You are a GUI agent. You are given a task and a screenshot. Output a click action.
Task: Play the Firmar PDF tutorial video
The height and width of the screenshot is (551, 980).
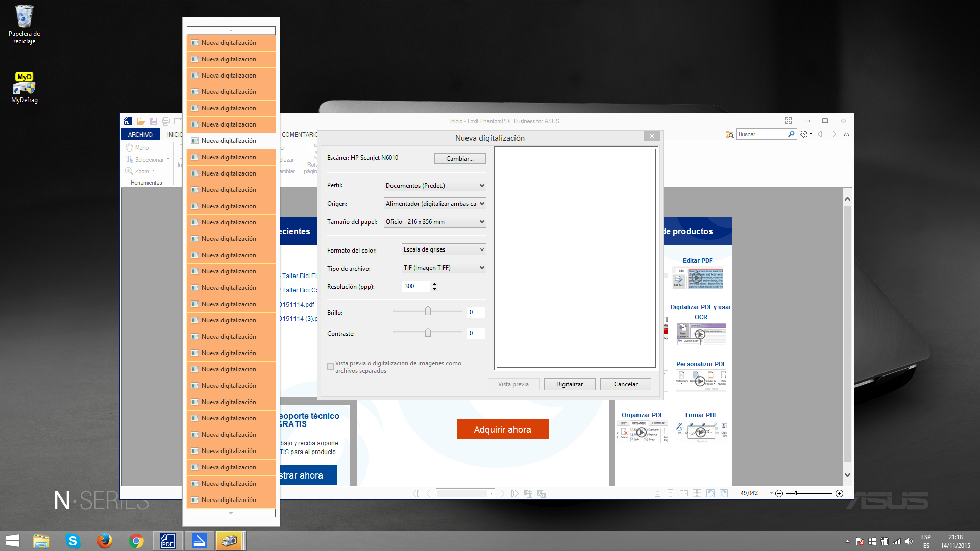pos(701,432)
